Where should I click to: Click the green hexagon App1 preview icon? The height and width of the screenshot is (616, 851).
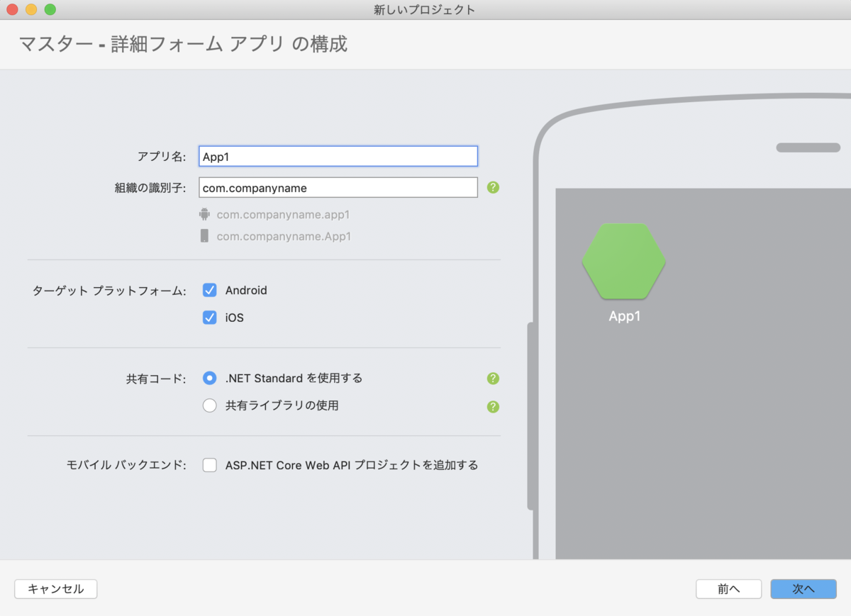(624, 261)
